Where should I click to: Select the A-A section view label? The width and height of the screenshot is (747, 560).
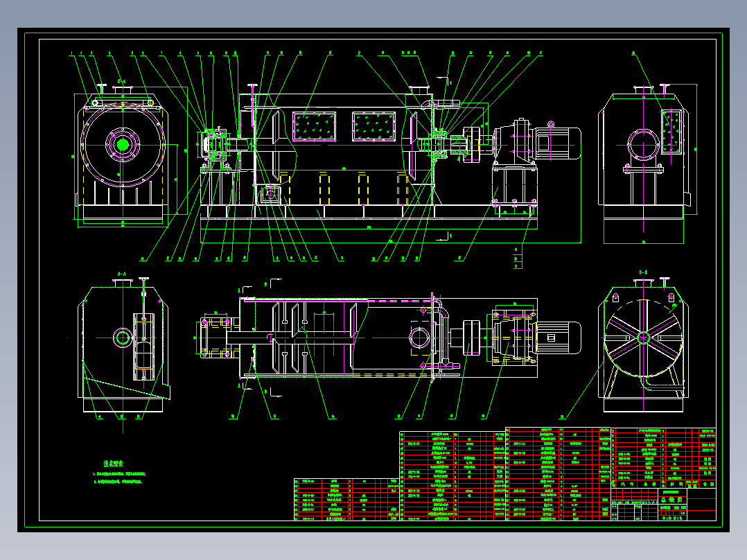pos(121,274)
